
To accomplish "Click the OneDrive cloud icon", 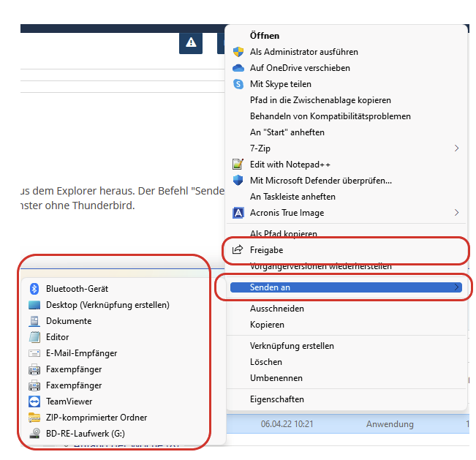I will tap(238, 68).
